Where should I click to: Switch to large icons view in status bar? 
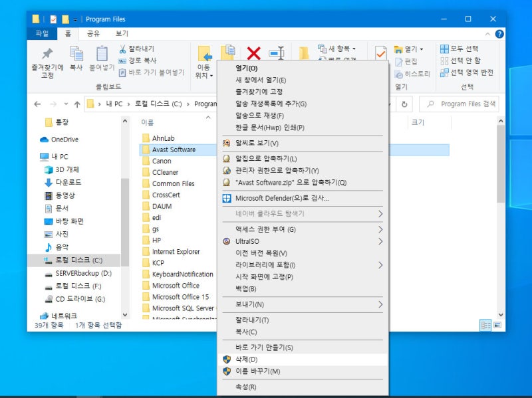point(497,326)
